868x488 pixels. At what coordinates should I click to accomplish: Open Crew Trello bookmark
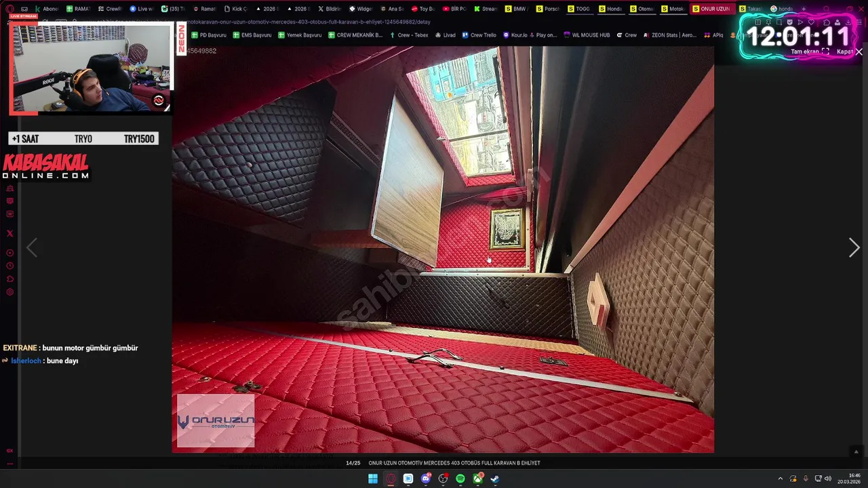click(x=479, y=35)
